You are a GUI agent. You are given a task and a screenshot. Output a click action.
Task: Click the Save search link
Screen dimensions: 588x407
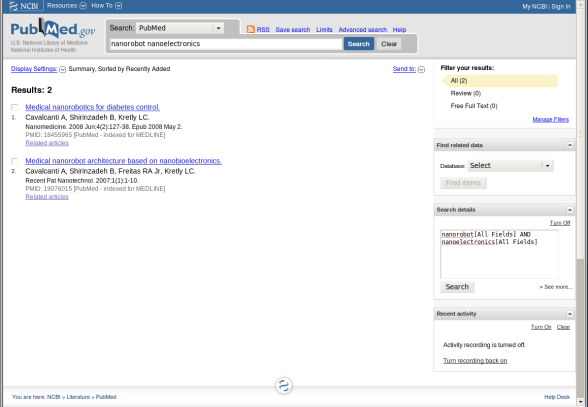[293, 30]
